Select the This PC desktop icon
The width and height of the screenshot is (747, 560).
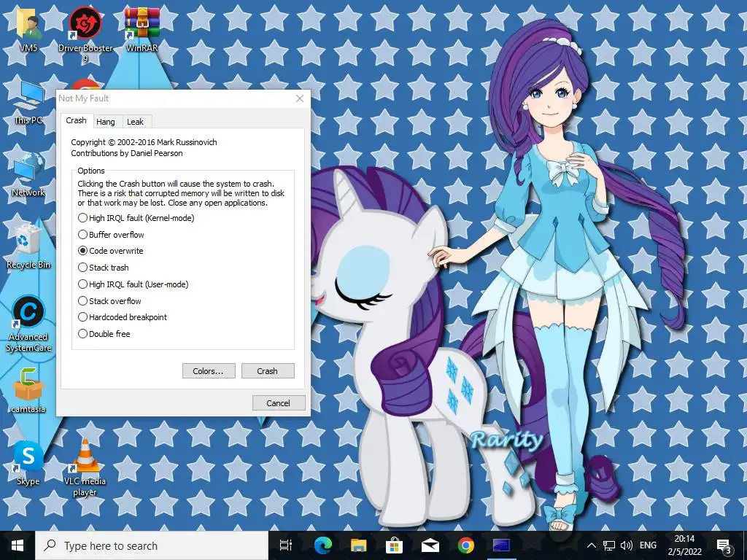[x=28, y=102]
